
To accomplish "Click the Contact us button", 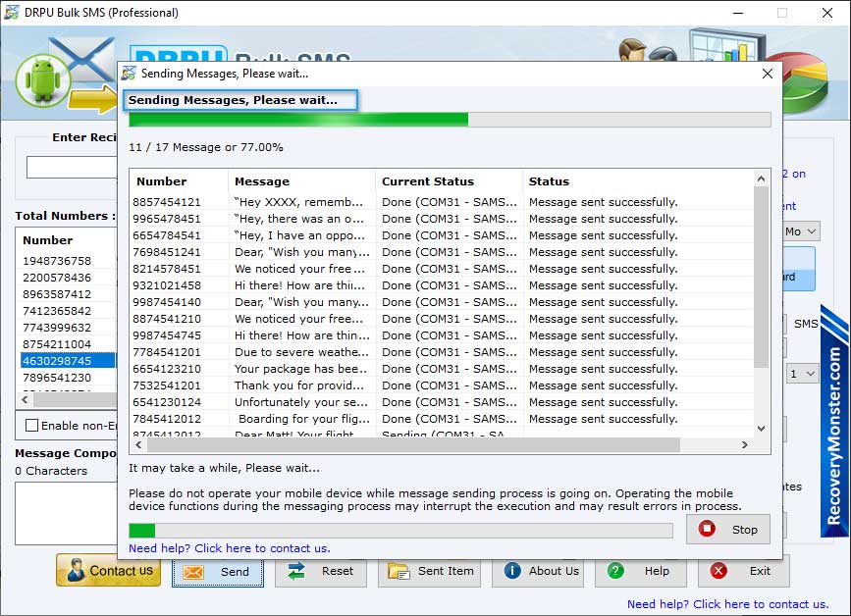I will click(x=109, y=571).
